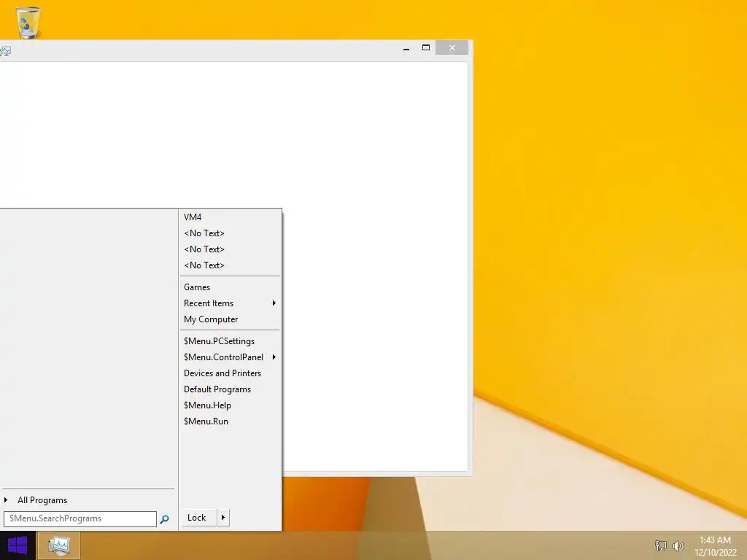Maximize the background window

click(426, 48)
